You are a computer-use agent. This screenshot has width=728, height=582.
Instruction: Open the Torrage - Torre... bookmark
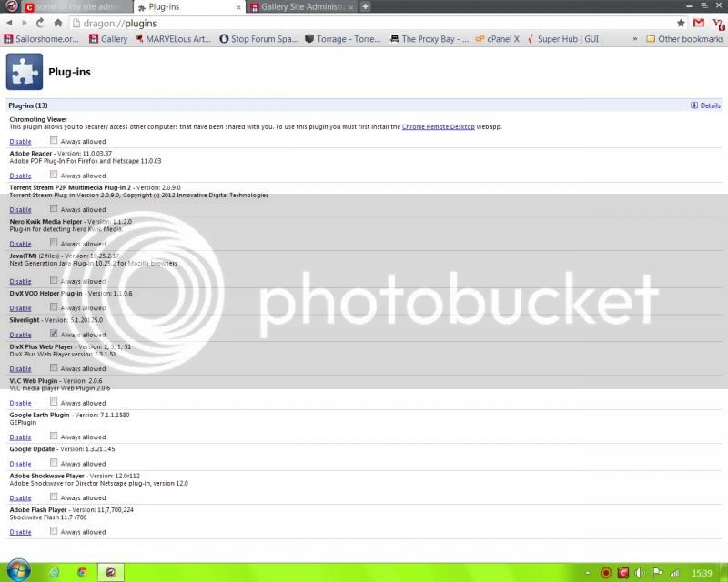coord(343,39)
